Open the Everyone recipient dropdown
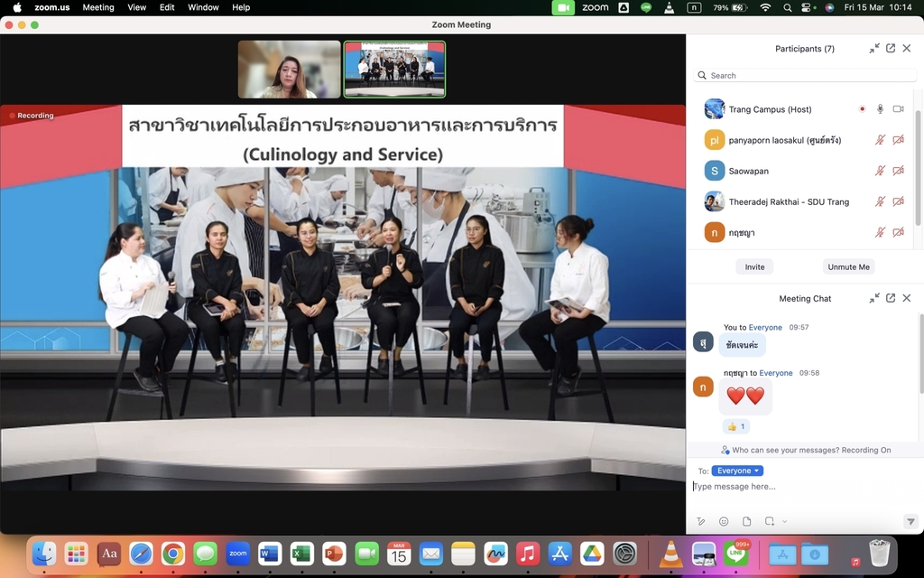The image size is (924, 578). pos(737,471)
